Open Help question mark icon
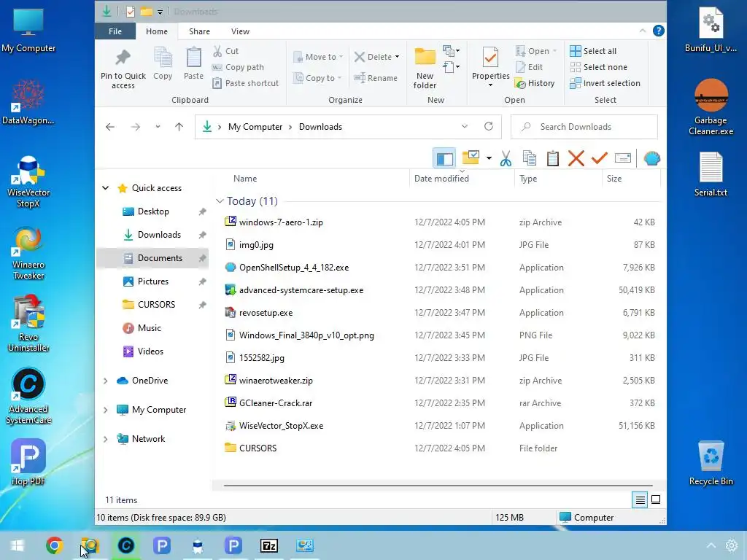Viewport: 747px width, 560px height. point(659,31)
